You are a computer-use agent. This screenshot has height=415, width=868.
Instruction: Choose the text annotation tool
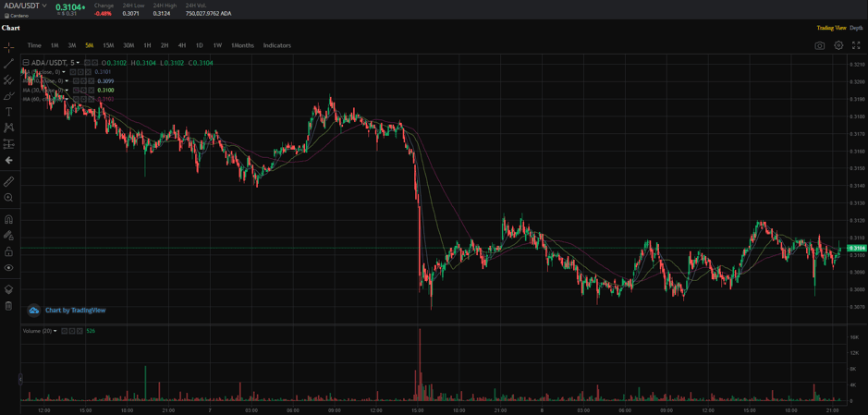click(8, 112)
